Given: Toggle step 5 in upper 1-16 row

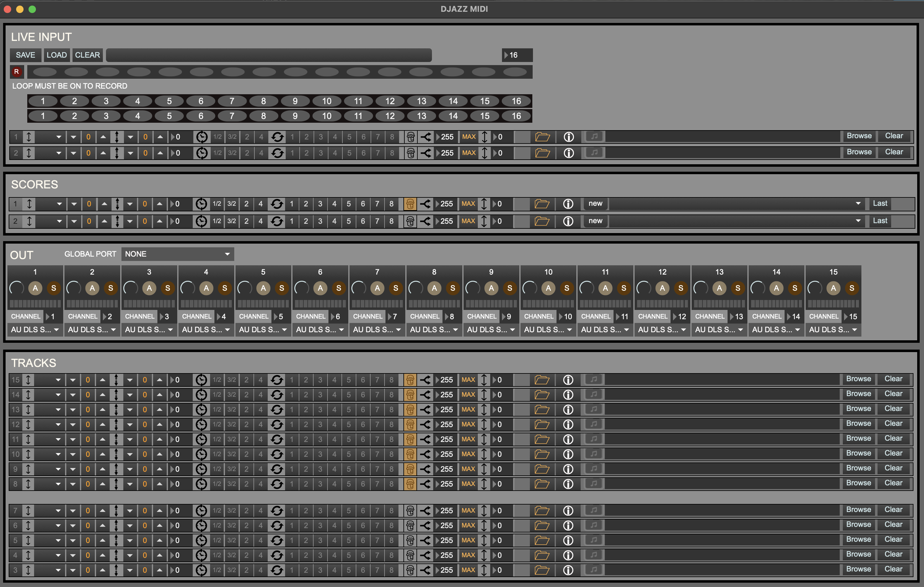Looking at the screenshot, I should pos(169,101).
